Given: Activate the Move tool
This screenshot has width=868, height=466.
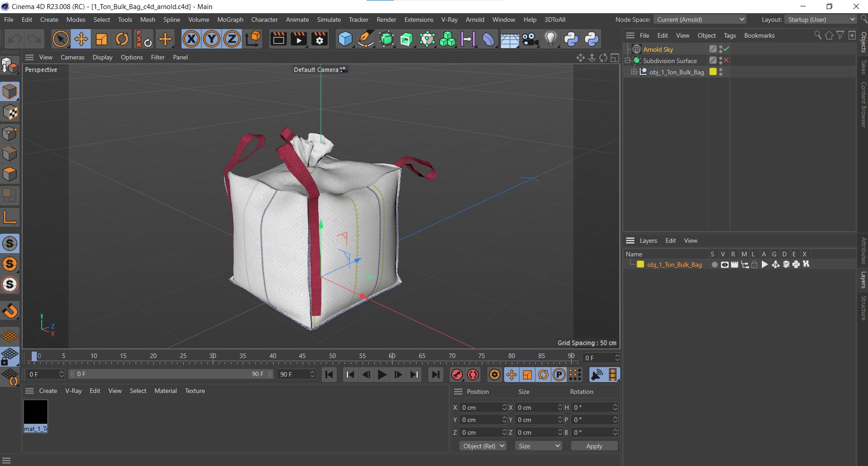Looking at the screenshot, I should click(81, 39).
